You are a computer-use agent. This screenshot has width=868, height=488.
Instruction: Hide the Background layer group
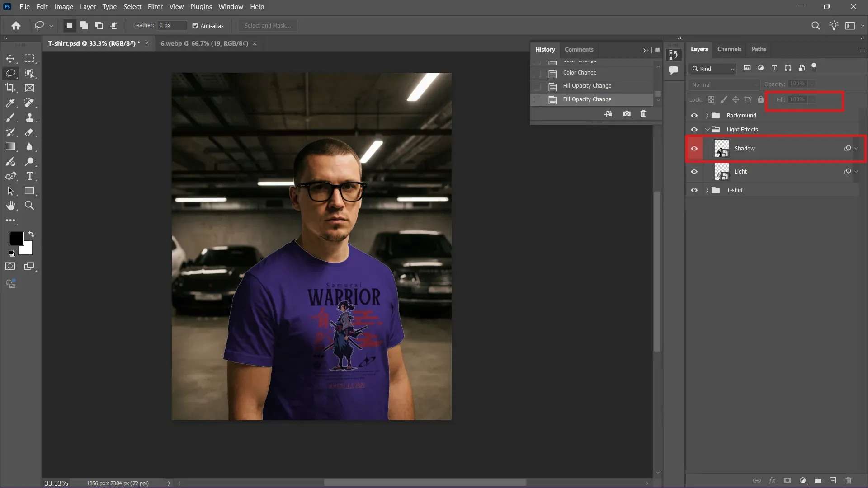pos(694,115)
